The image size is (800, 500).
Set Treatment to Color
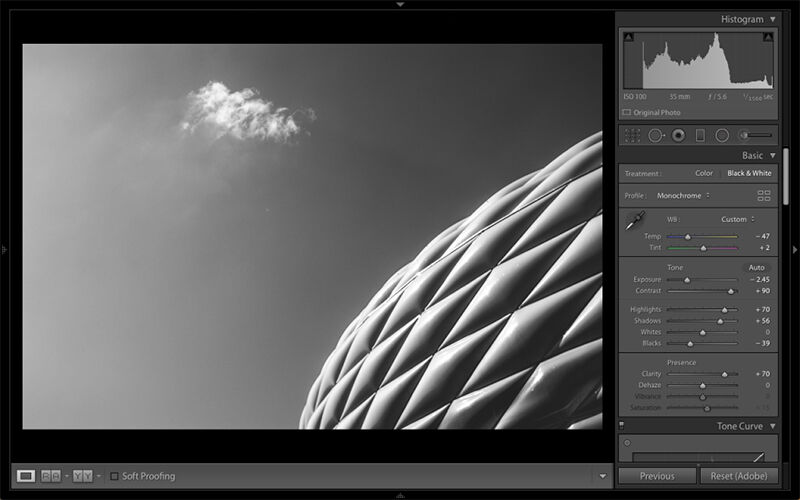704,173
